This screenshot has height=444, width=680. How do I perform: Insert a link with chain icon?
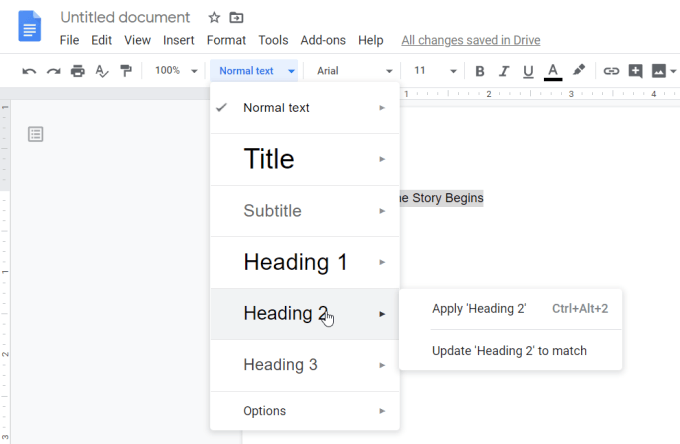pos(610,71)
